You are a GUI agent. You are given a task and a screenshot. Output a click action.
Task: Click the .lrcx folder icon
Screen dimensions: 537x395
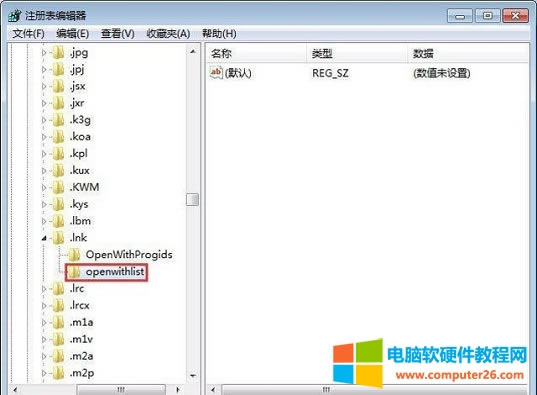tap(58, 305)
